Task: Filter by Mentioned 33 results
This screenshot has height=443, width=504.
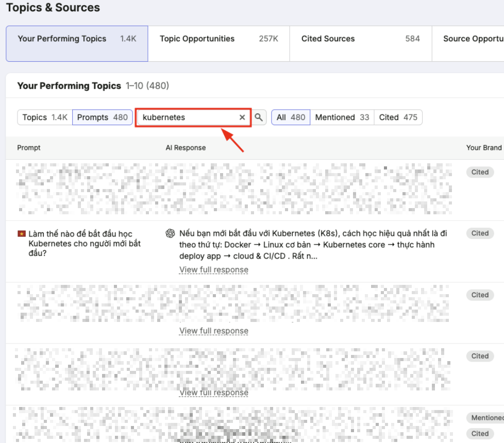Action: [x=342, y=117]
